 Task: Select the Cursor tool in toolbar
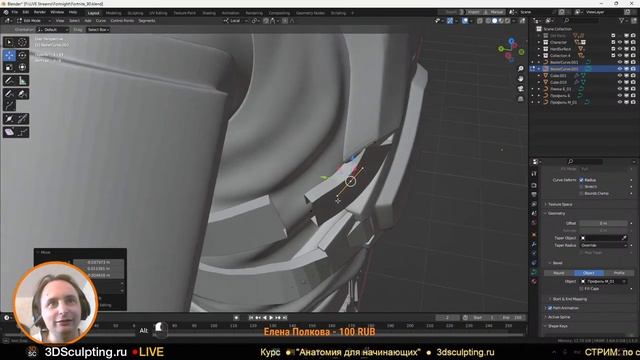pos(22,42)
